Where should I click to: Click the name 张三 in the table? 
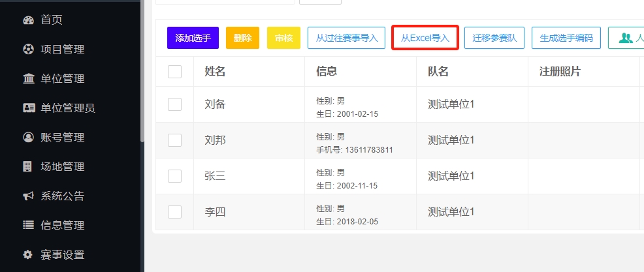216,176
